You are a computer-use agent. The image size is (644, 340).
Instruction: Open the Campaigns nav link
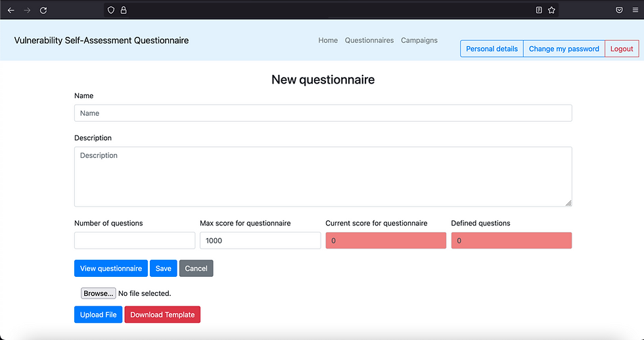[x=419, y=40]
